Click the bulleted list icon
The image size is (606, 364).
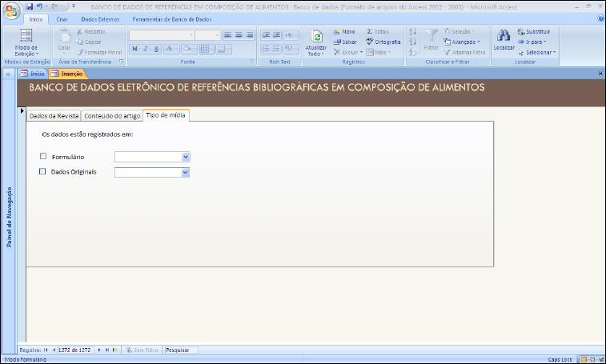pos(277,49)
